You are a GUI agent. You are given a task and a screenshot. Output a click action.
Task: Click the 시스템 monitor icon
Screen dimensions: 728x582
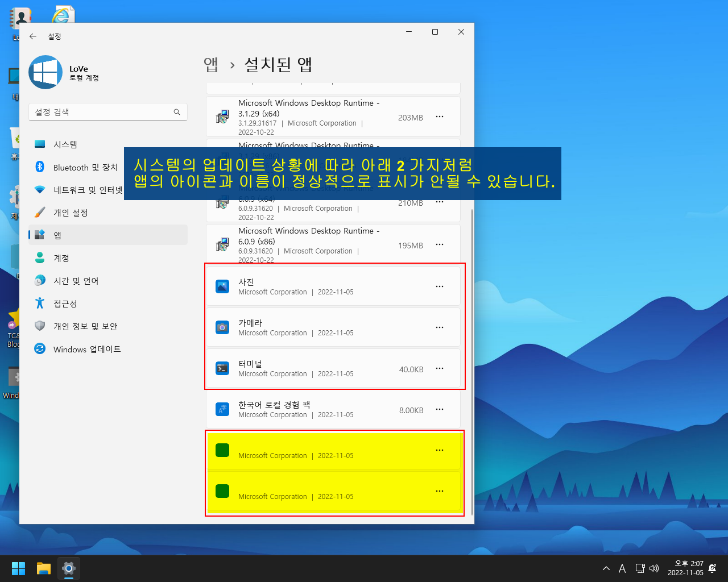click(x=40, y=144)
